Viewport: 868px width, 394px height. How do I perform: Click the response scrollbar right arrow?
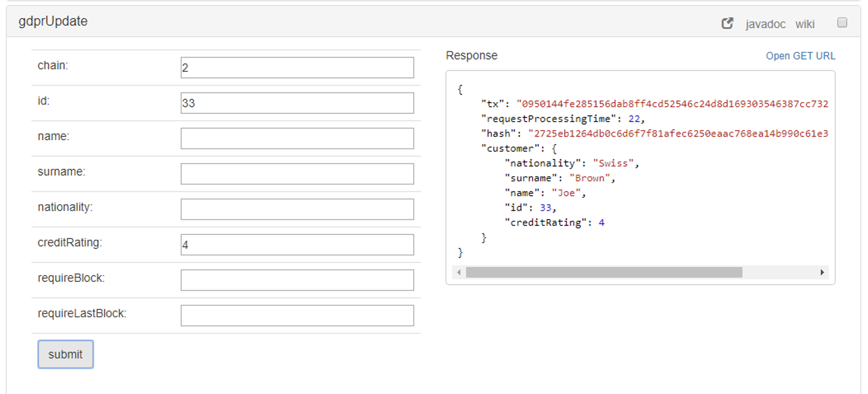(x=822, y=272)
